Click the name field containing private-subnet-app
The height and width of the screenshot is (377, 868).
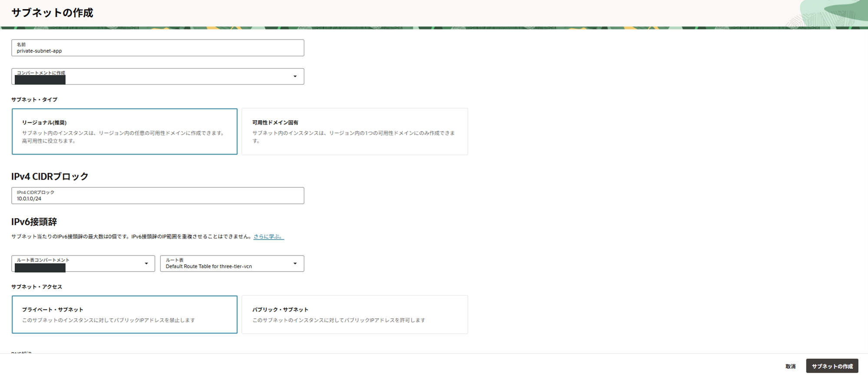pos(158,48)
